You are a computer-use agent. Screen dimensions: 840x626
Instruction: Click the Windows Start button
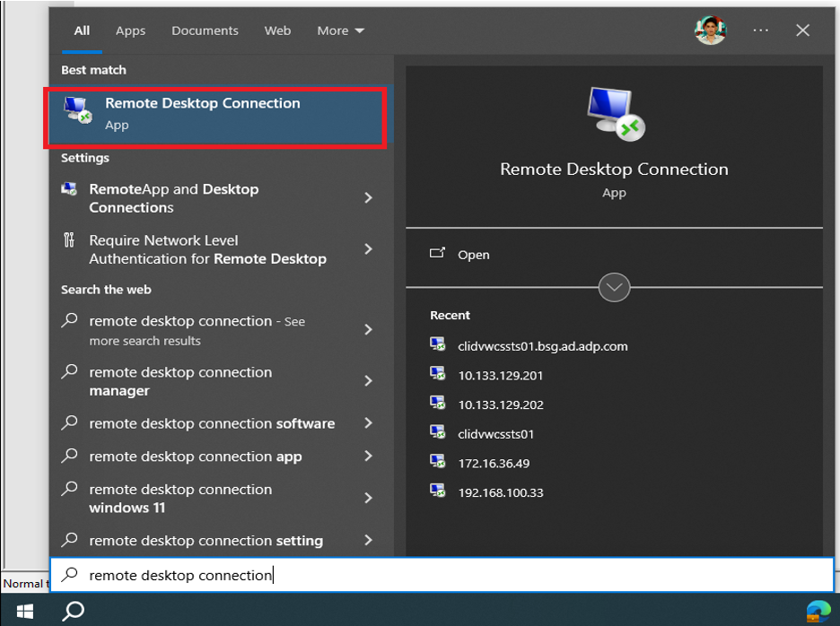point(24,611)
